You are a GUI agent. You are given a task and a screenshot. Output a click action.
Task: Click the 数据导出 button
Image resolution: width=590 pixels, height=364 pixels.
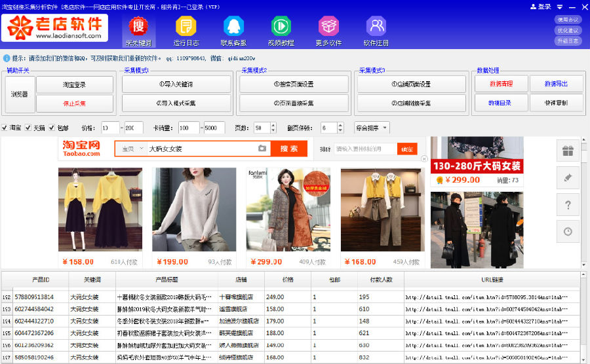point(556,84)
